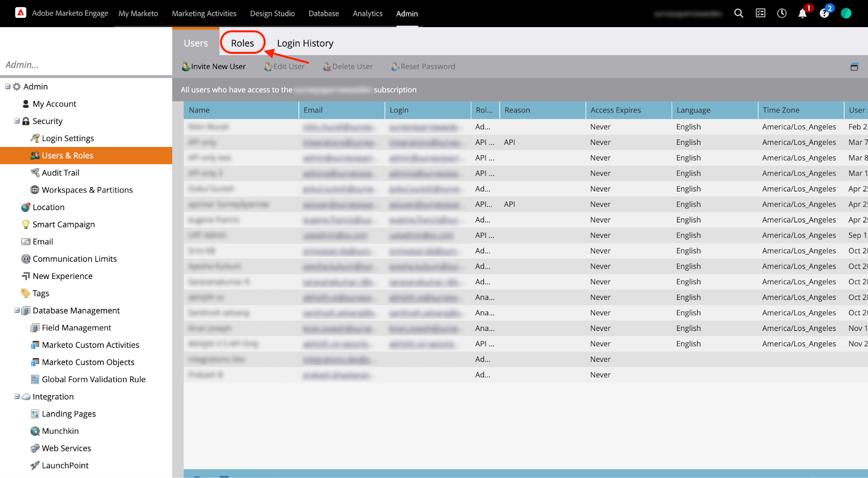
Task: Collapse the Security tree node
Action: coord(17,121)
